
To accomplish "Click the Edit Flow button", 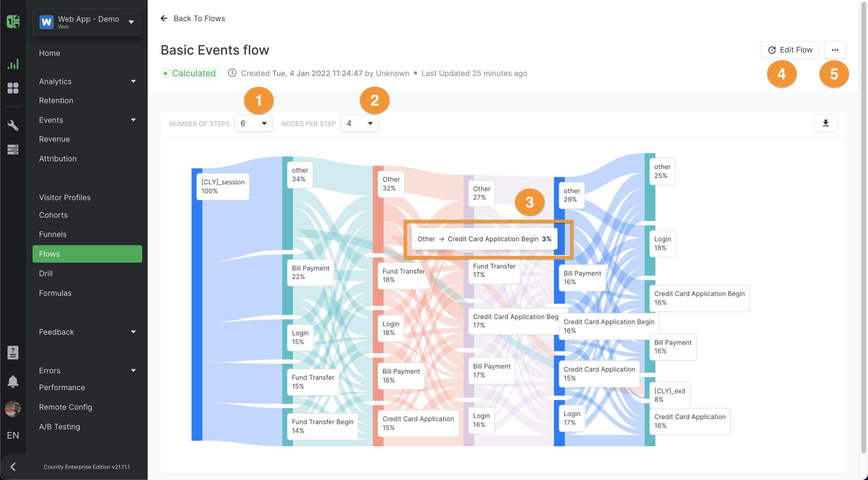I will (790, 50).
